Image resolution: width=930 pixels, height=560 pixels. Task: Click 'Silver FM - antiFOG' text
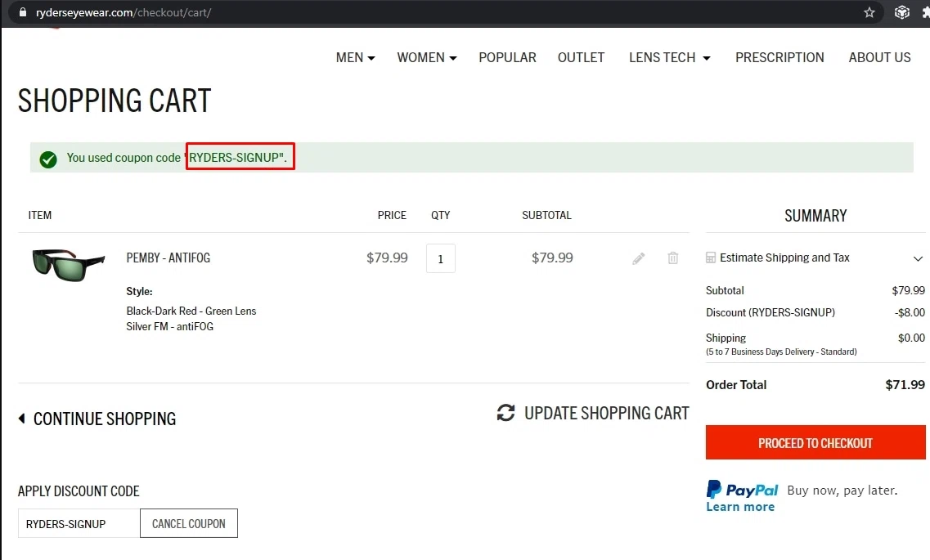[169, 326]
